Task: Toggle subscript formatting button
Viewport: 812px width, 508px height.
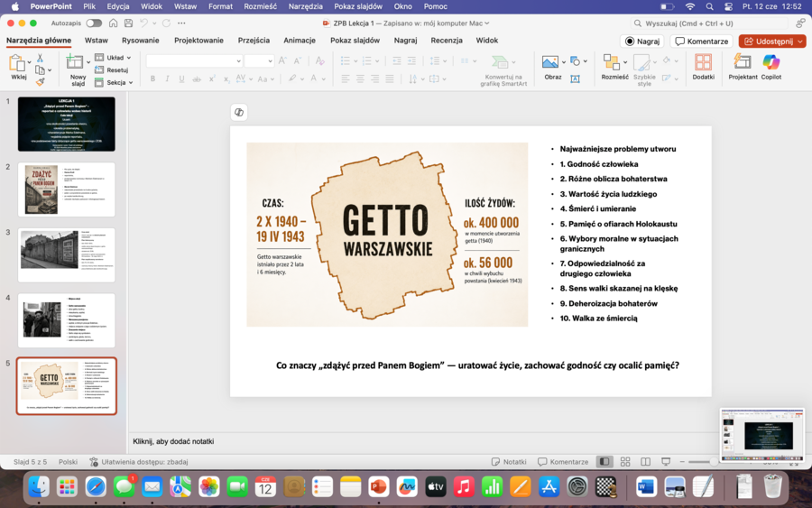Action: [226, 79]
